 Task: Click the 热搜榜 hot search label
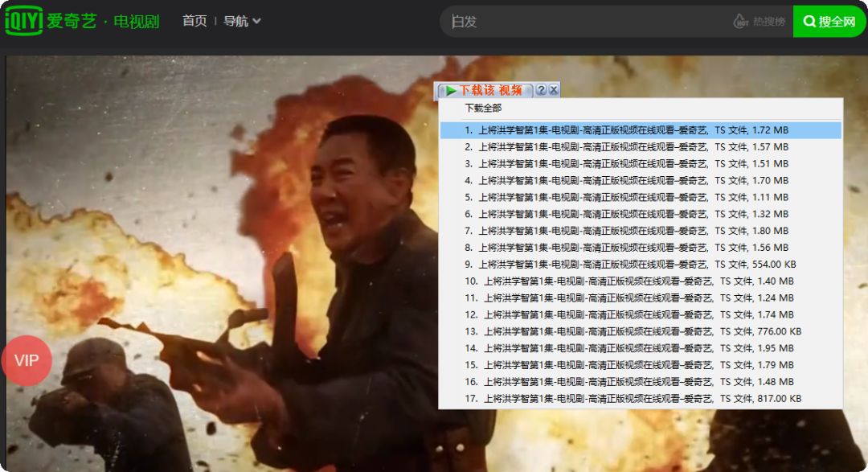769,22
